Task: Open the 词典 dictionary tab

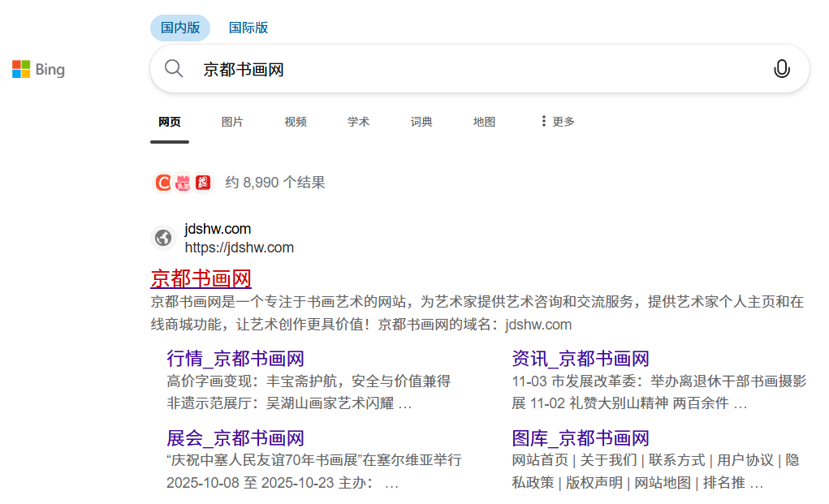Action: pyautogui.click(x=421, y=122)
